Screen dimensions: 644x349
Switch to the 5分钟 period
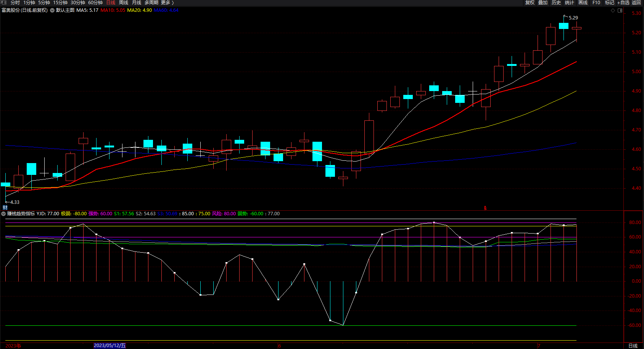[44, 3]
